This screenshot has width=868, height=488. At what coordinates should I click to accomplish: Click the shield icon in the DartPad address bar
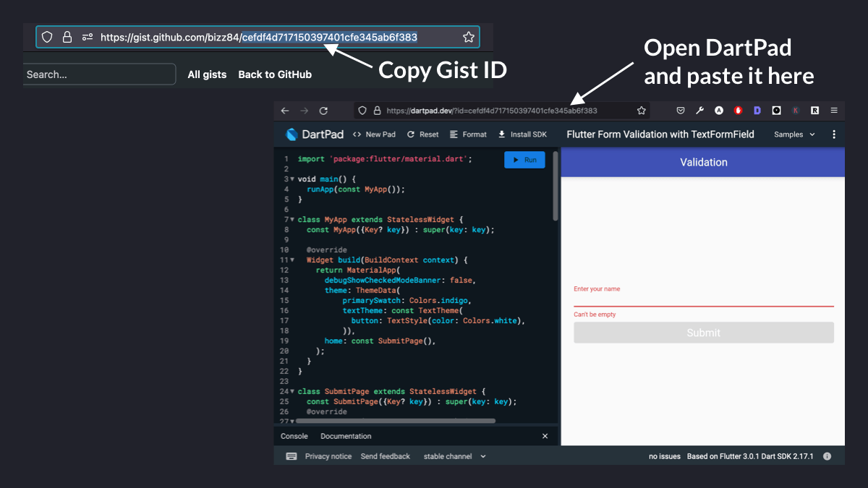(x=364, y=111)
